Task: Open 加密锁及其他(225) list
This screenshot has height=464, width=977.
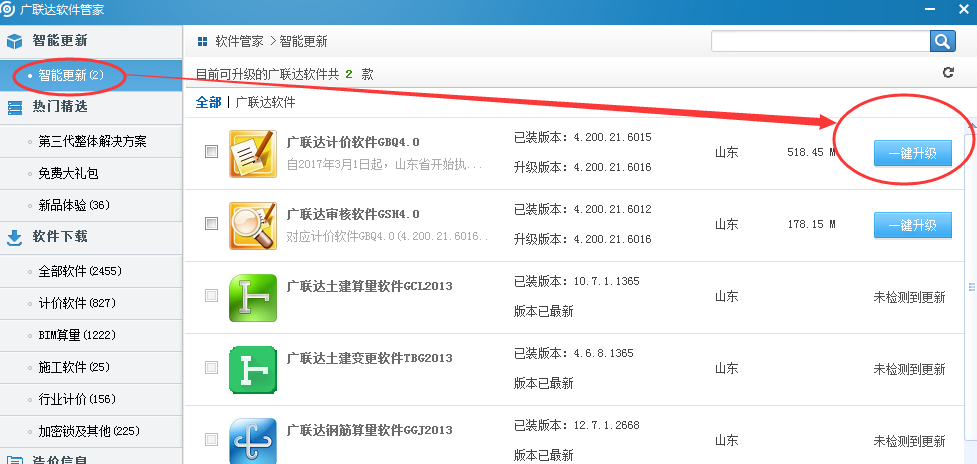Action: 91,431
